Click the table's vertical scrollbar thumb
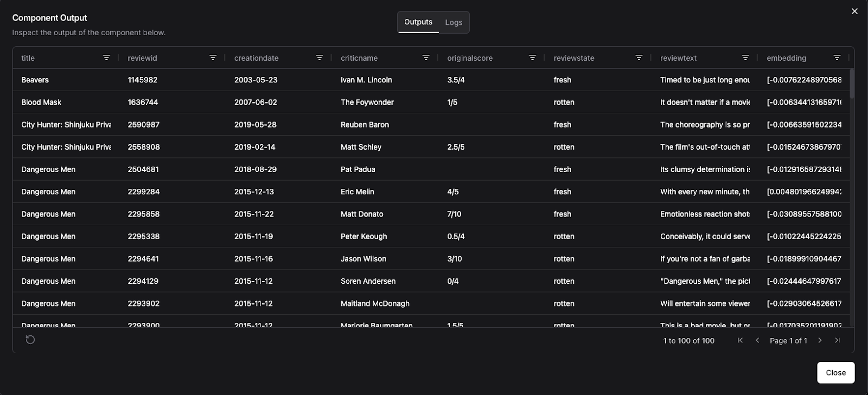The image size is (868, 395). [852, 84]
